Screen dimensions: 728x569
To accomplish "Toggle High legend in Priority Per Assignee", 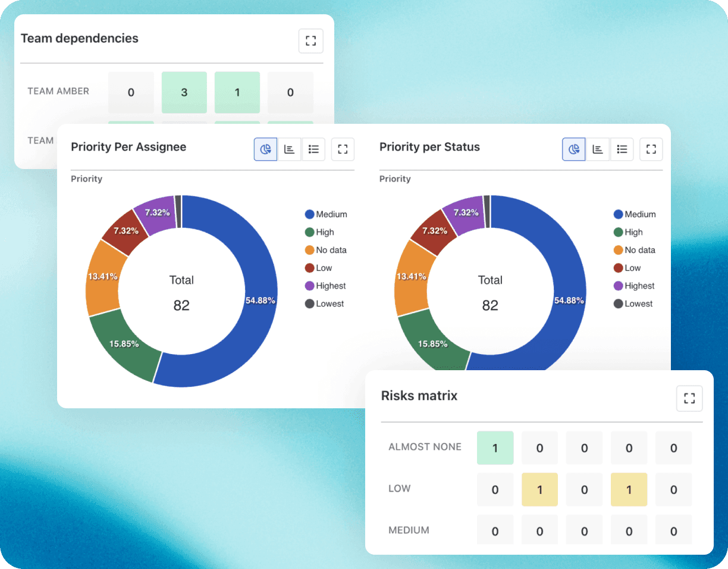I will [x=319, y=232].
